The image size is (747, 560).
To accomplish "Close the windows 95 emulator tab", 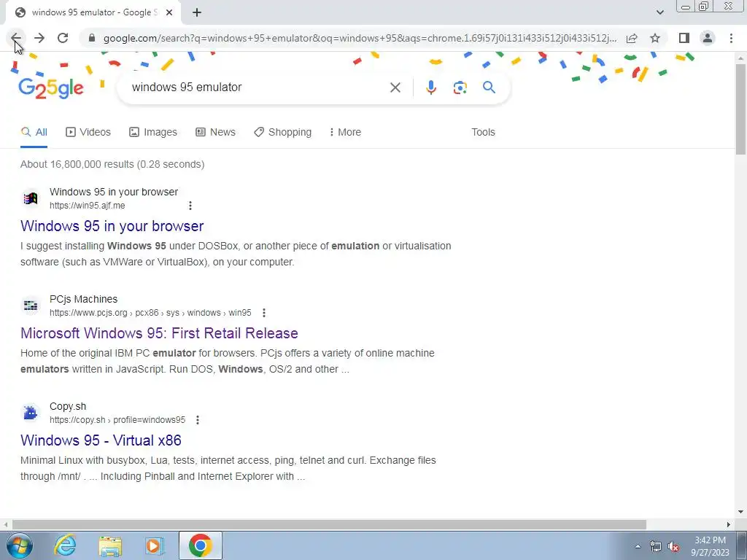I will 169,12.
